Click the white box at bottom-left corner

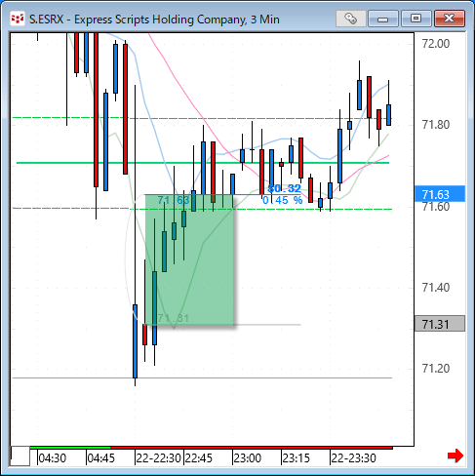[x=20, y=456]
